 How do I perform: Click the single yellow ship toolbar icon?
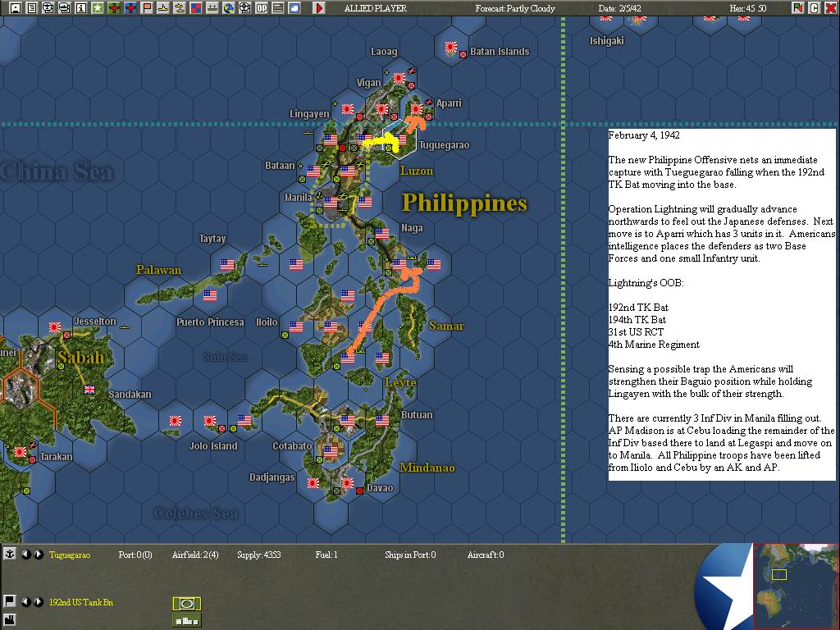click(163, 8)
